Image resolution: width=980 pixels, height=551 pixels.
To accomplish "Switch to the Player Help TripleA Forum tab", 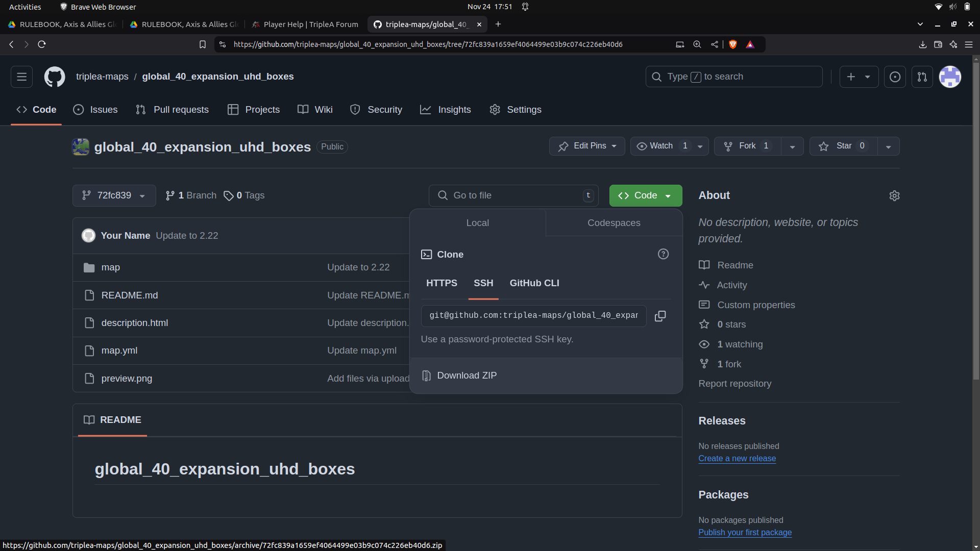I will coord(305,24).
